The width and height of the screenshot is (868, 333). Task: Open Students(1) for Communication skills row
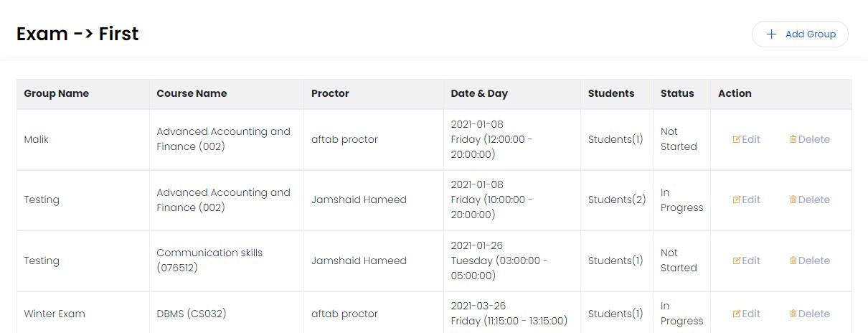(615, 261)
